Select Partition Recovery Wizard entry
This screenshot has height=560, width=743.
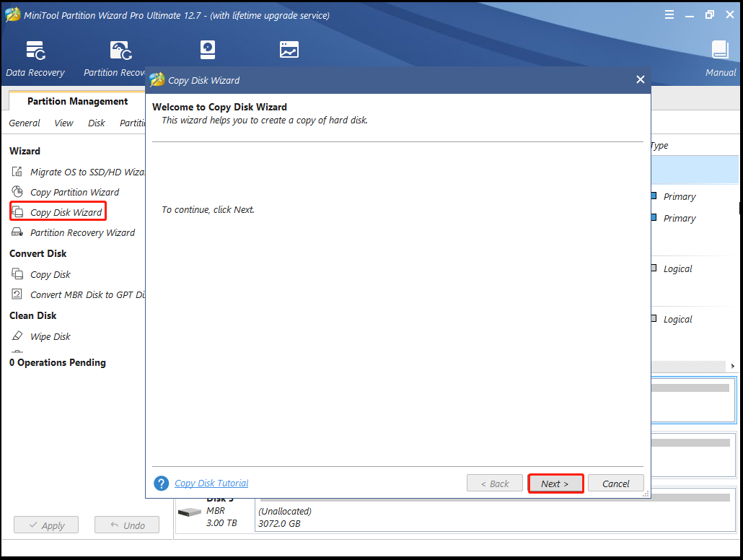[x=82, y=233]
